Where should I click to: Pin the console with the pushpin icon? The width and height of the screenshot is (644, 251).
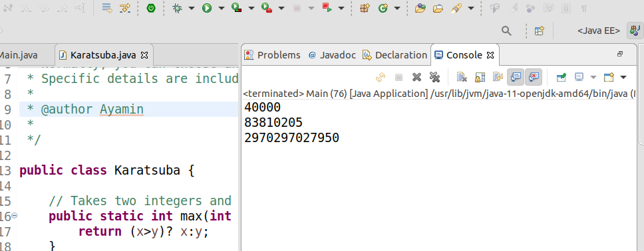(561, 77)
